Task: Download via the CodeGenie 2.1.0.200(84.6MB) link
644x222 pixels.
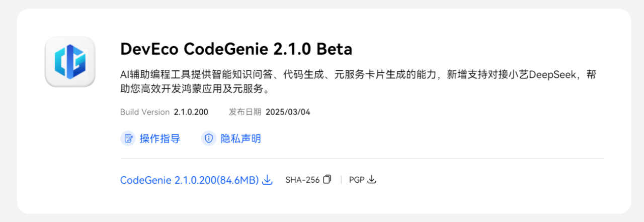Action: click(x=189, y=180)
